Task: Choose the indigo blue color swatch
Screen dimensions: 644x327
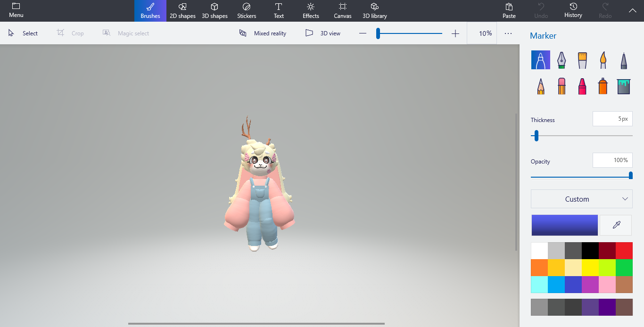Action: [573, 285]
